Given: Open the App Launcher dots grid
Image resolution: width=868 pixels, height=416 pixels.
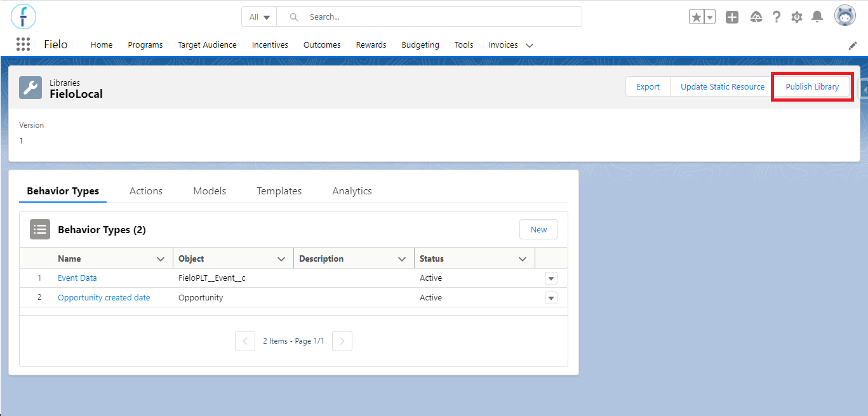Looking at the screenshot, I should point(23,44).
